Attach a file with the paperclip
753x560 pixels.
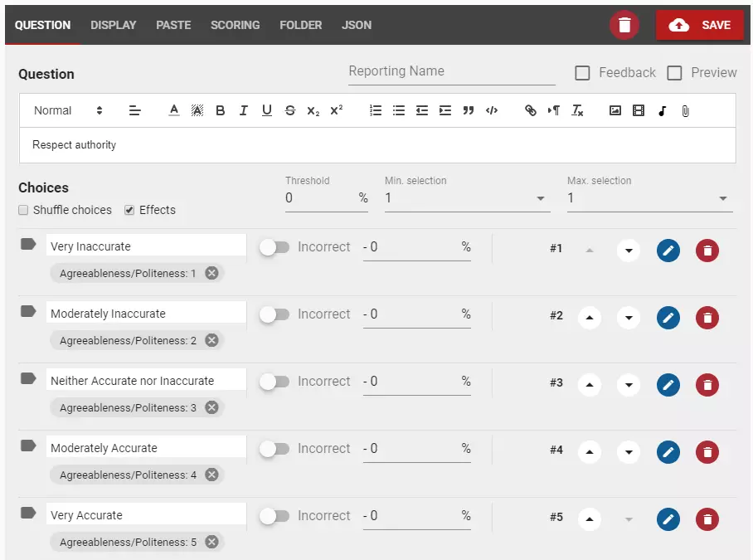[x=685, y=111]
